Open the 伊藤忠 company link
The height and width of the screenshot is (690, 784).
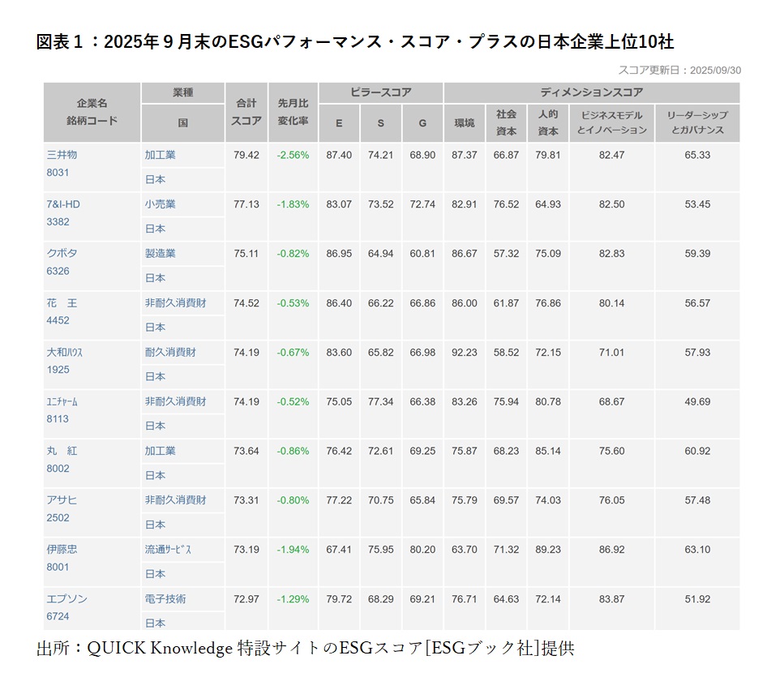click(x=62, y=550)
